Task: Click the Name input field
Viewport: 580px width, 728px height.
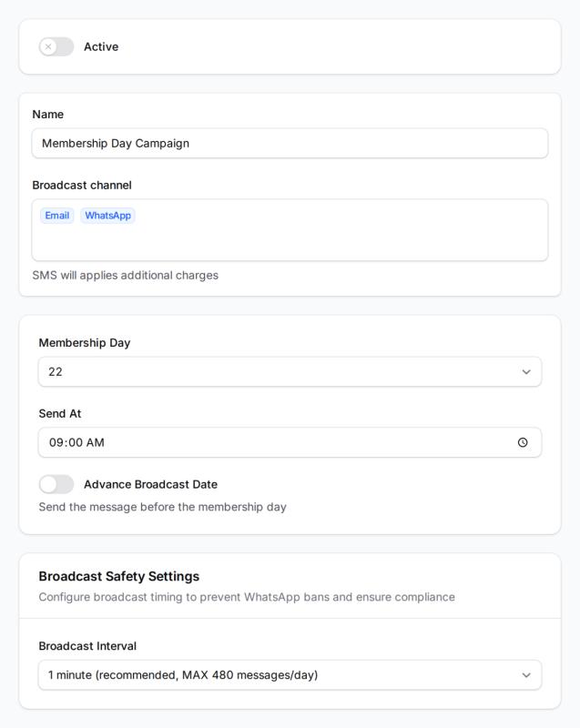Action: point(290,142)
